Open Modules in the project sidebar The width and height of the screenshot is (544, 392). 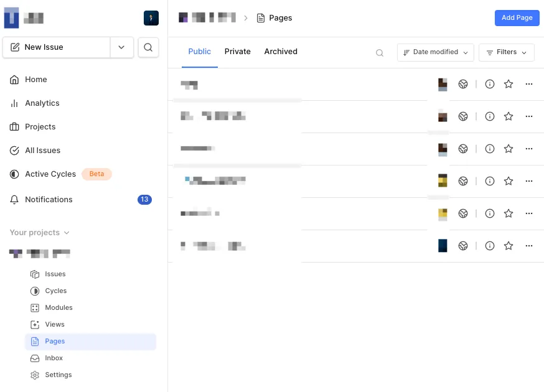click(x=59, y=307)
